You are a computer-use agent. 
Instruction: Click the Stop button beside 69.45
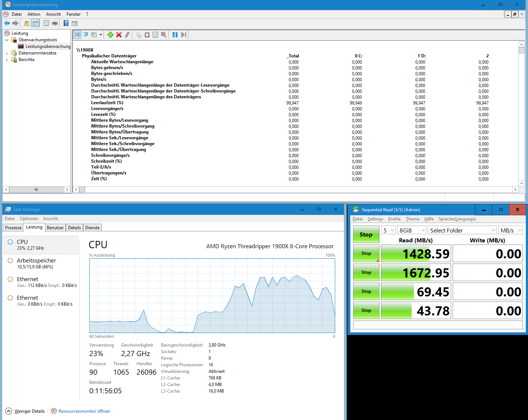pyautogui.click(x=366, y=291)
